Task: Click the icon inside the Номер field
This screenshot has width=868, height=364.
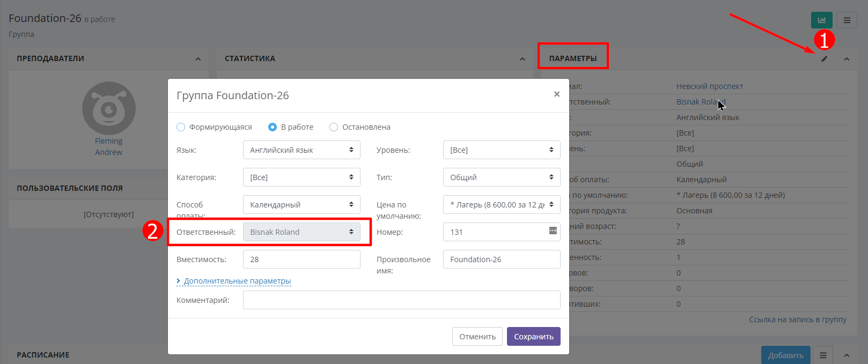Action: click(x=553, y=231)
